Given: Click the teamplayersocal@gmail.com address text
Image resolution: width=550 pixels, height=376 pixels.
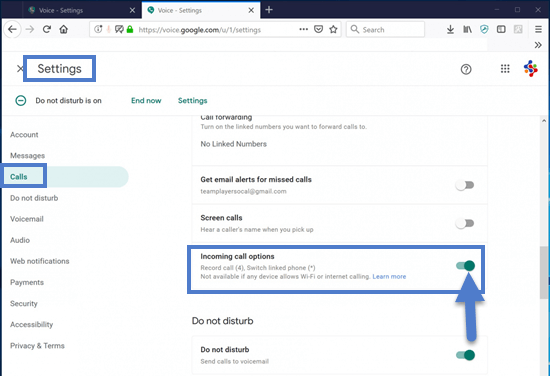Looking at the screenshot, I should [x=243, y=191].
